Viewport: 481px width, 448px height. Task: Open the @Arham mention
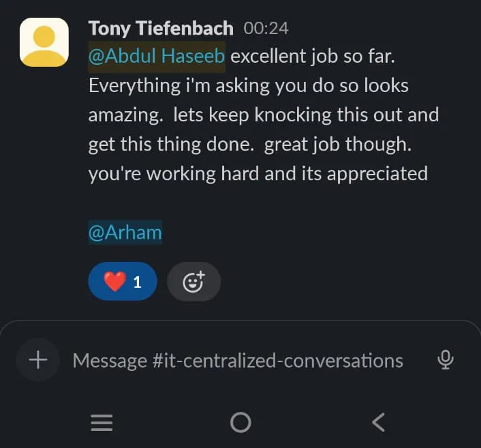pyautogui.click(x=125, y=233)
